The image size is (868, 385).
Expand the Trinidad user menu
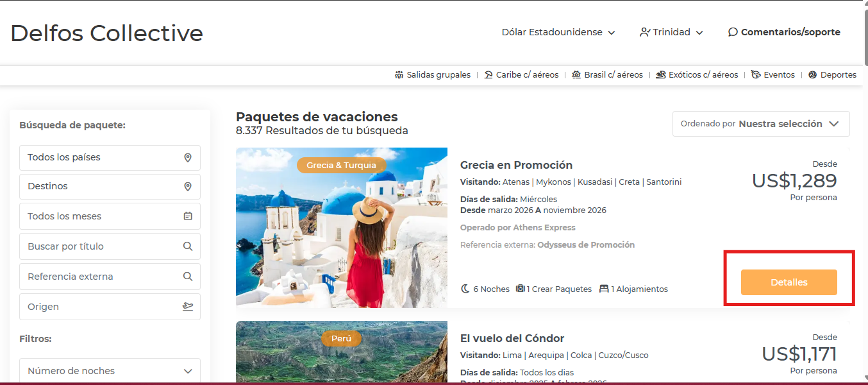tap(671, 32)
